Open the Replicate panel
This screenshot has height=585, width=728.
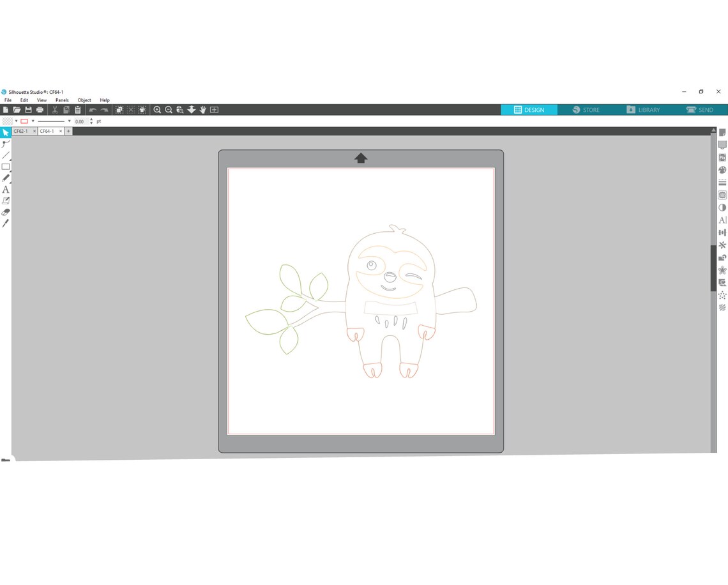[722, 245]
